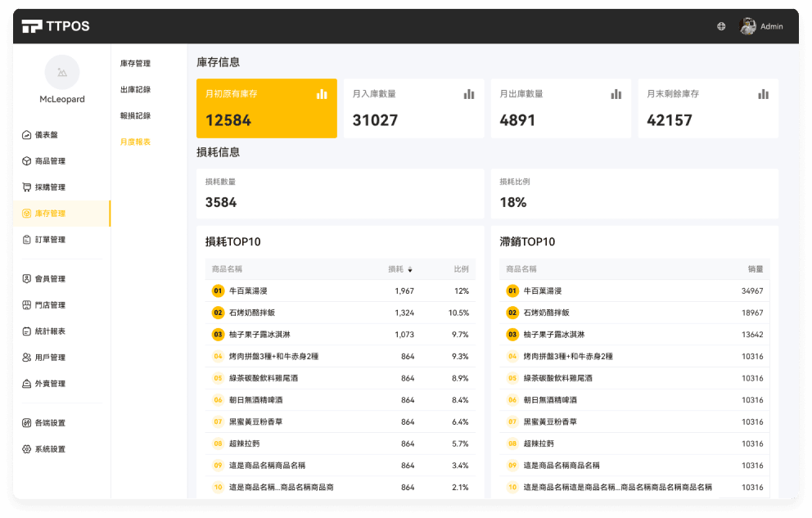The width and height of the screenshot is (812, 518).
Task: Select the 月度報表 submenu item
Action: (135, 142)
